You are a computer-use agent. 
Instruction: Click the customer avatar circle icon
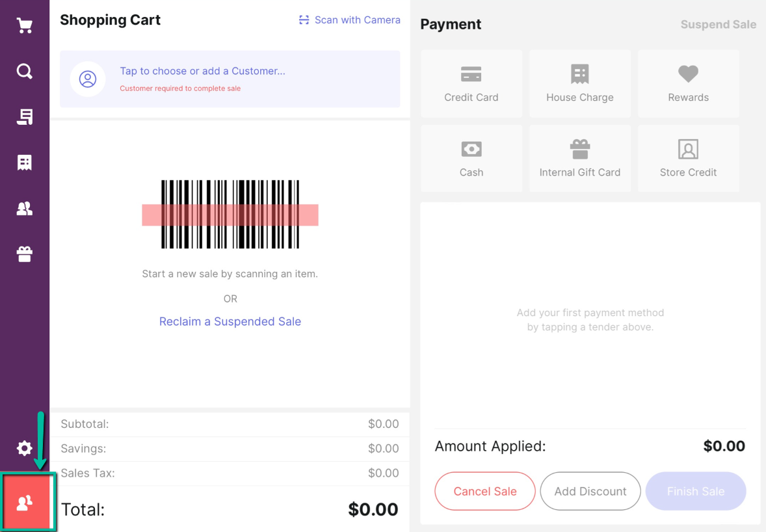(x=88, y=79)
